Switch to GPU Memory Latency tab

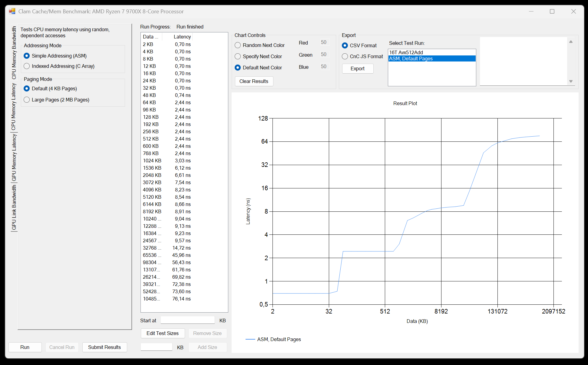(14, 158)
